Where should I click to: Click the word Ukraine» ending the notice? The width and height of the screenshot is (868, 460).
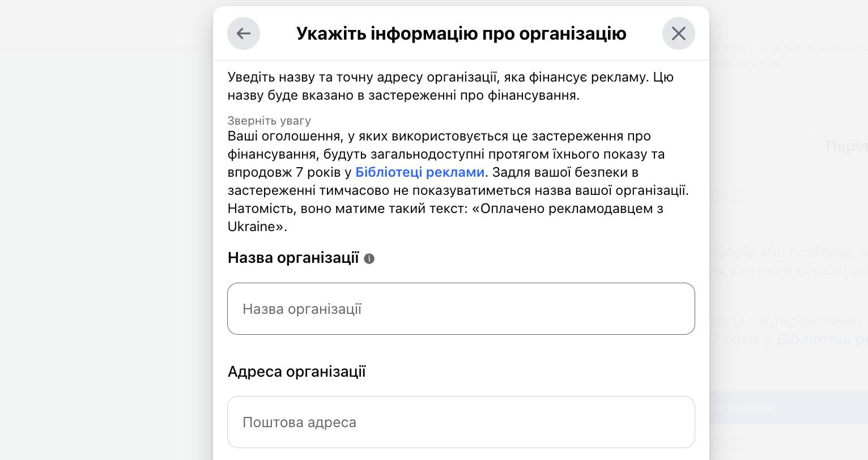(257, 227)
